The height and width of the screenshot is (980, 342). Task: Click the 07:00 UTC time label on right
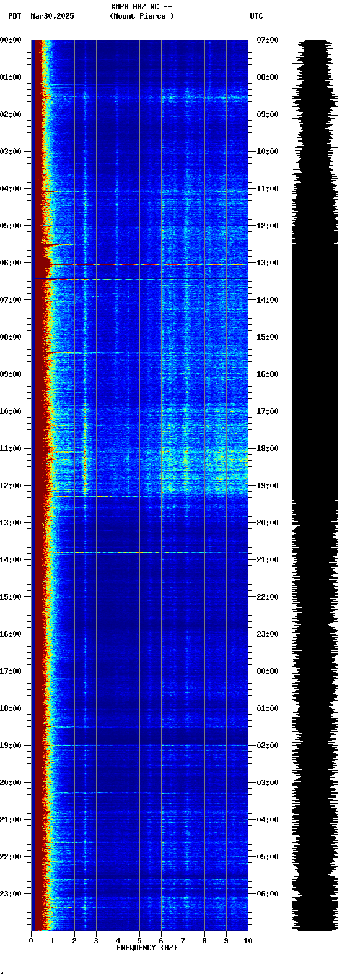click(x=268, y=40)
